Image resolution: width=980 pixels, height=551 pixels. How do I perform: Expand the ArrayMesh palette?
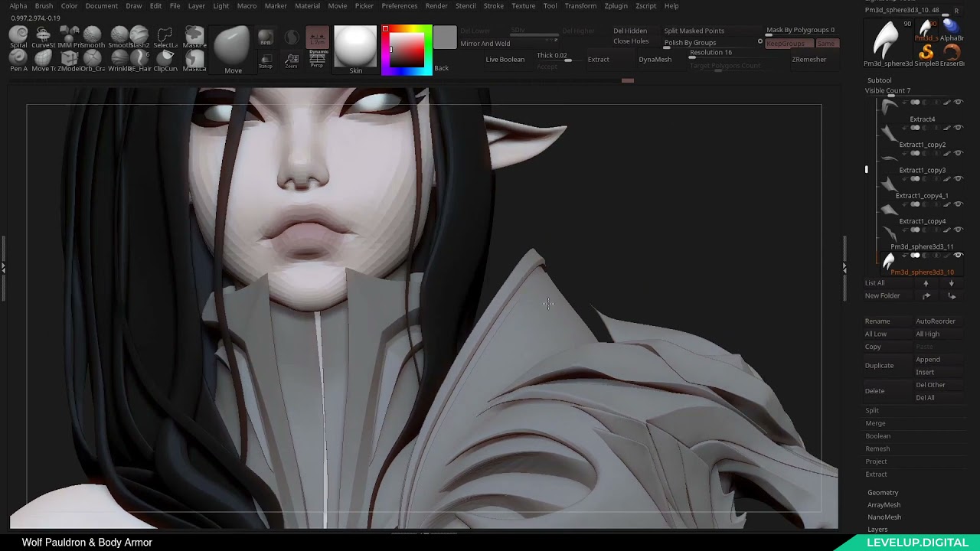[884, 505]
